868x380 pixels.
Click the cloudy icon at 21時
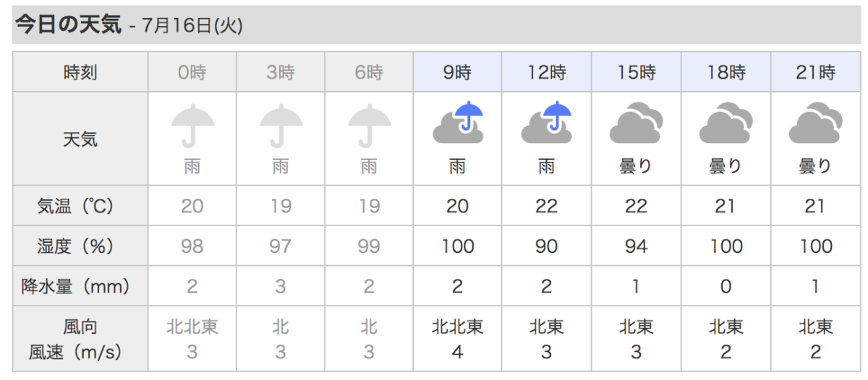(815, 124)
